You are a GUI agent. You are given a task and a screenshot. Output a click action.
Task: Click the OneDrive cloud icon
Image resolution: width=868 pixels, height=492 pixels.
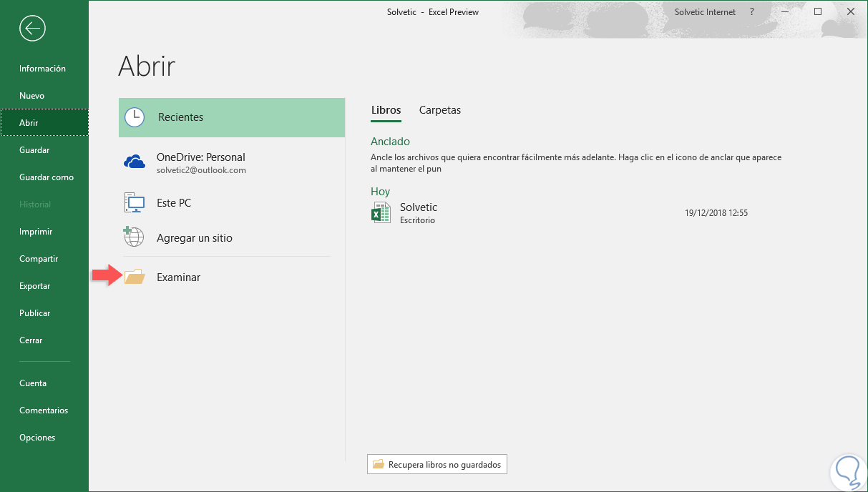(x=135, y=162)
